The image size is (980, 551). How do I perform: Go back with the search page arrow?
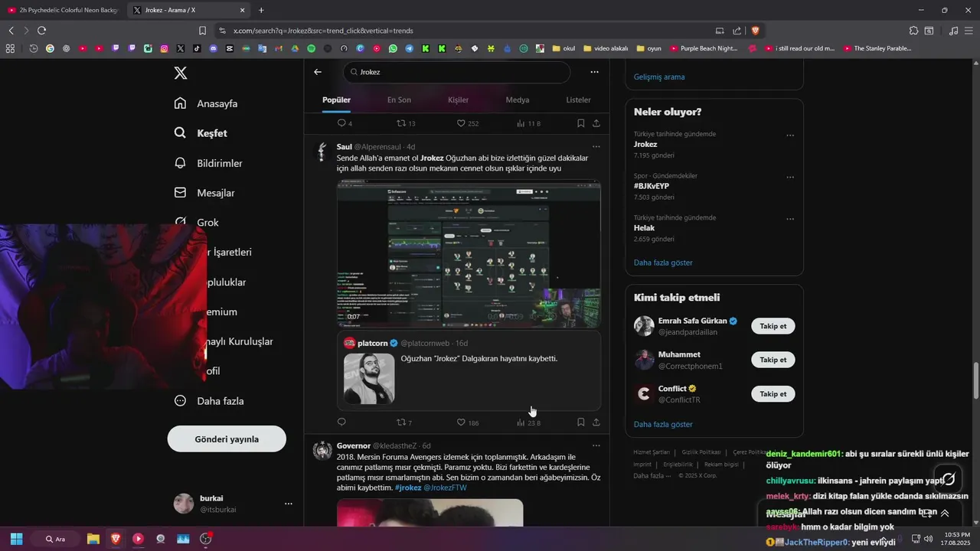(x=318, y=72)
